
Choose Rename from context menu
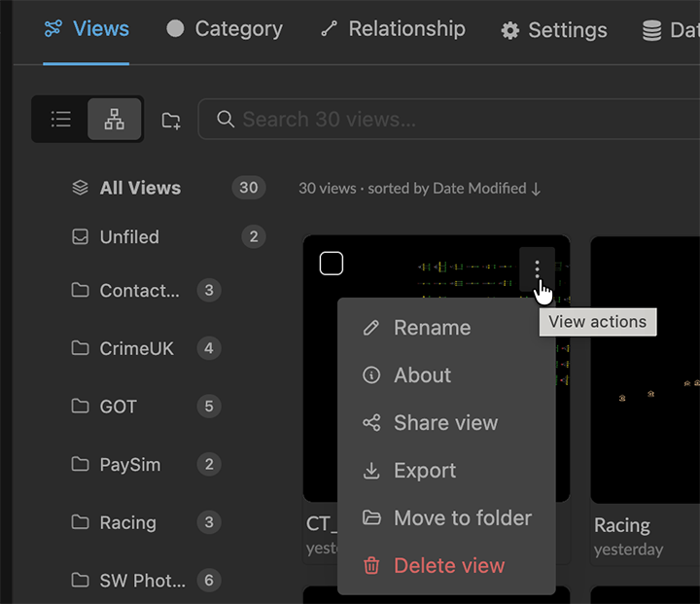(x=446, y=328)
